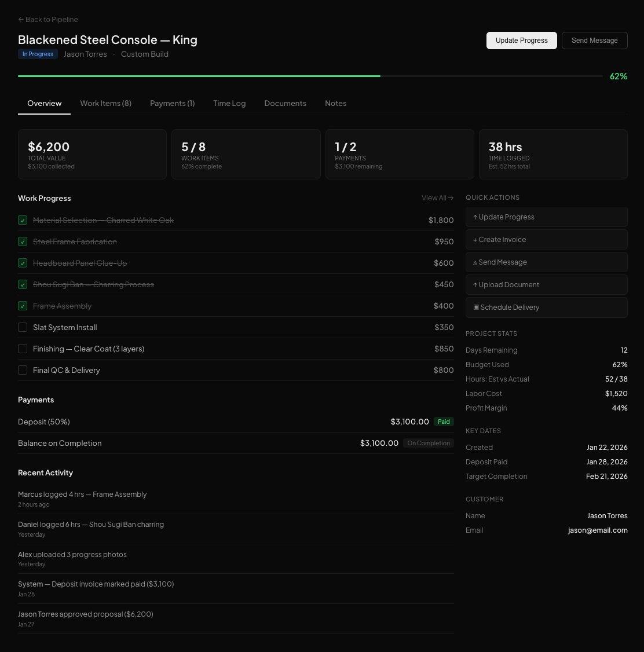Click the Send Message header button
The image size is (644, 652).
594,41
